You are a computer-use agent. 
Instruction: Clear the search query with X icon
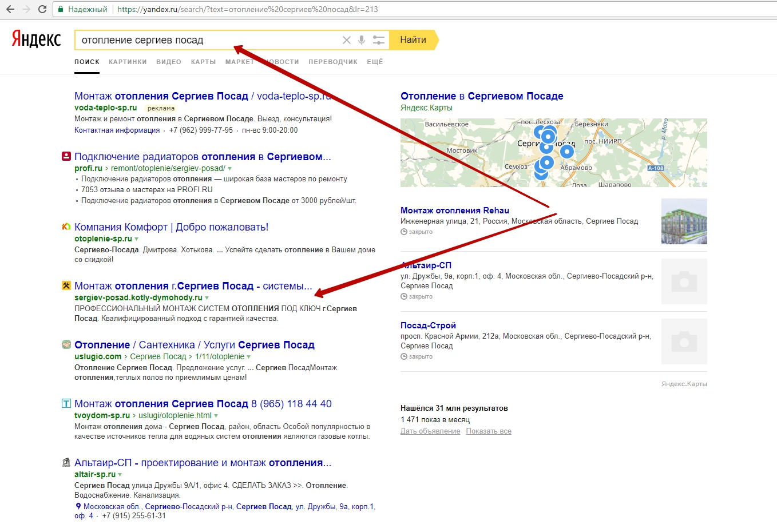[x=346, y=40]
